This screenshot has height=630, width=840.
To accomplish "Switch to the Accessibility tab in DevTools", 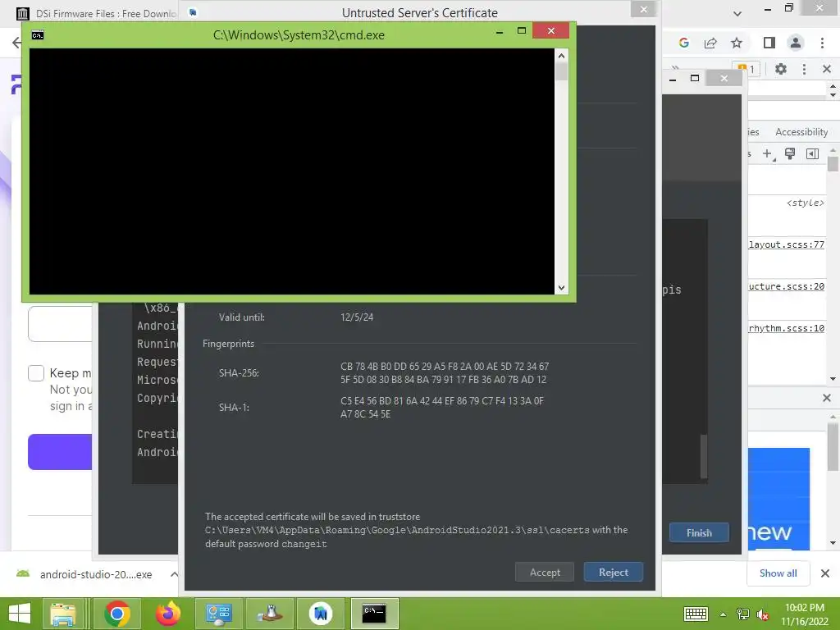I will pos(801,132).
